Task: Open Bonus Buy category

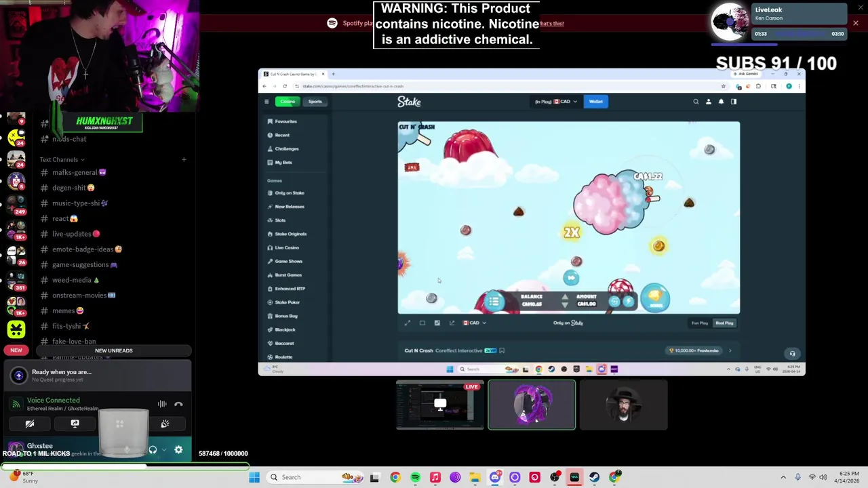Action: tap(283, 316)
